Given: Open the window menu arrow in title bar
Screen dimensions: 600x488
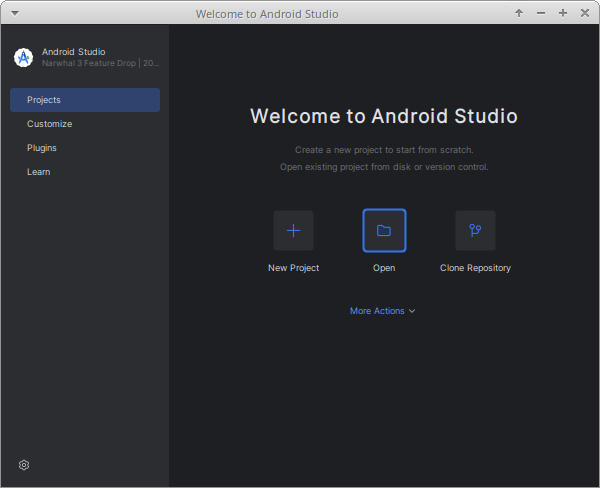Looking at the screenshot, I should click(x=15, y=13).
